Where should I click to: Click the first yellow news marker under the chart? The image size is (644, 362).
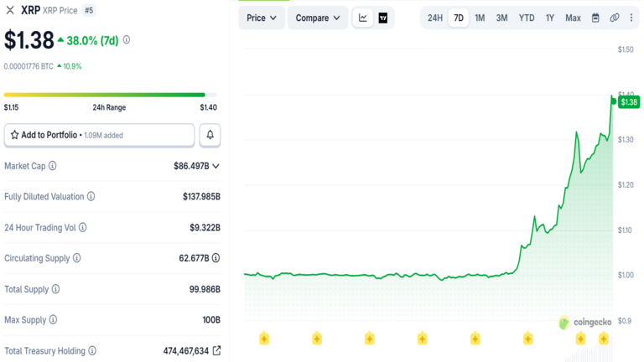click(x=264, y=339)
